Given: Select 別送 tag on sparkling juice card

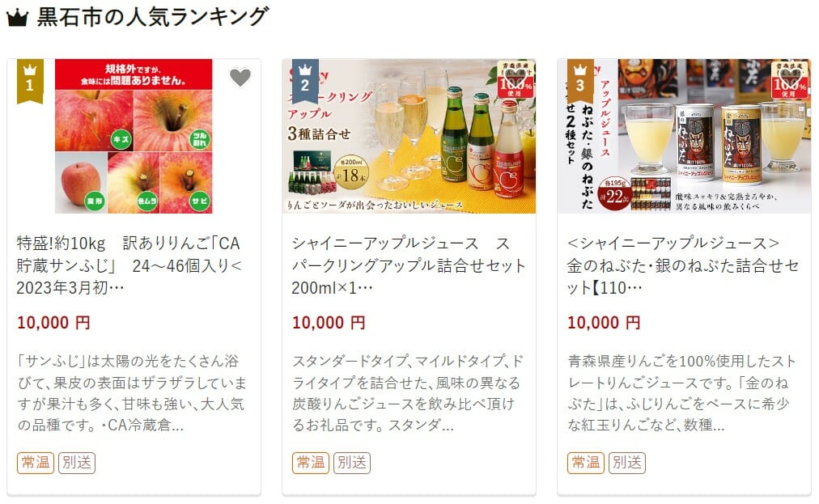Looking at the screenshot, I should coord(352,463).
